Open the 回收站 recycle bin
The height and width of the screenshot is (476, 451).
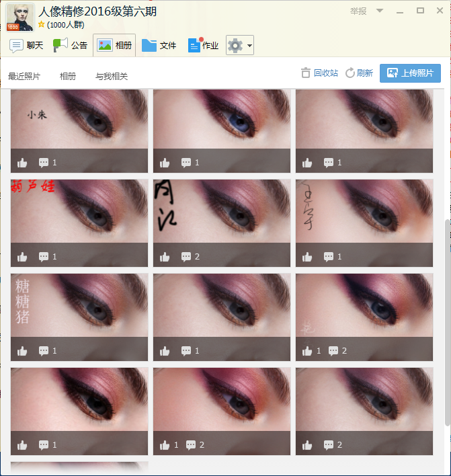tap(319, 73)
